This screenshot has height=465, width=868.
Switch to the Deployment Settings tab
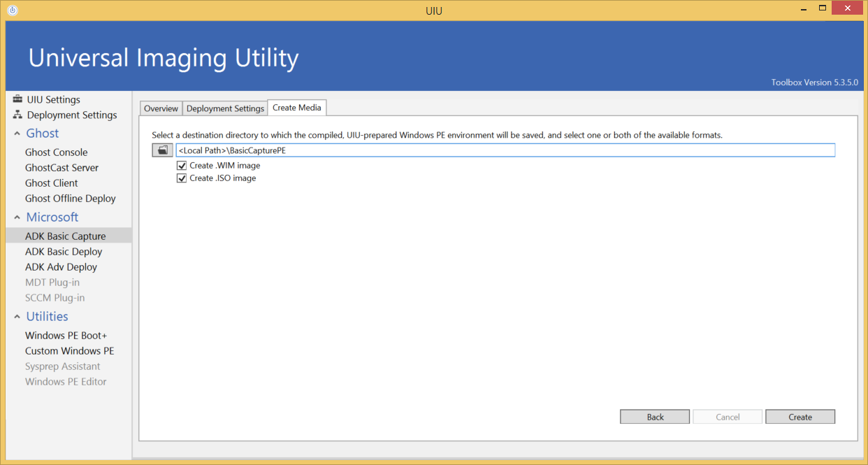coord(225,108)
